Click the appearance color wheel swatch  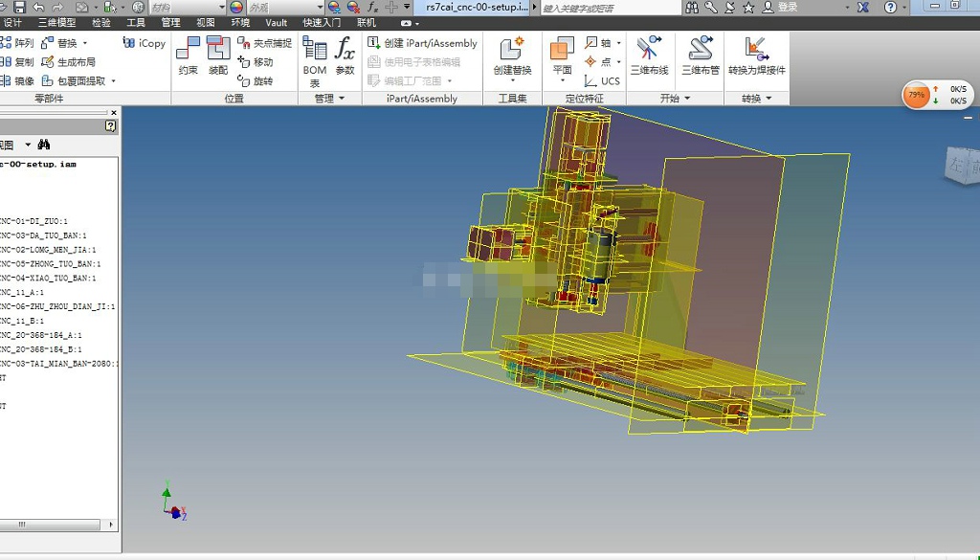[x=236, y=8]
